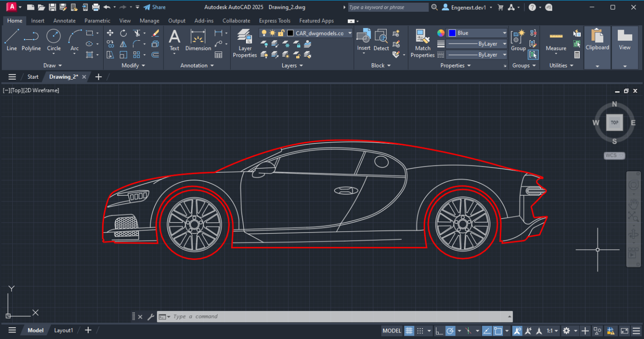Select the Polyline tool
The width and height of the screenshot is (644, 339).
[31, 40]
